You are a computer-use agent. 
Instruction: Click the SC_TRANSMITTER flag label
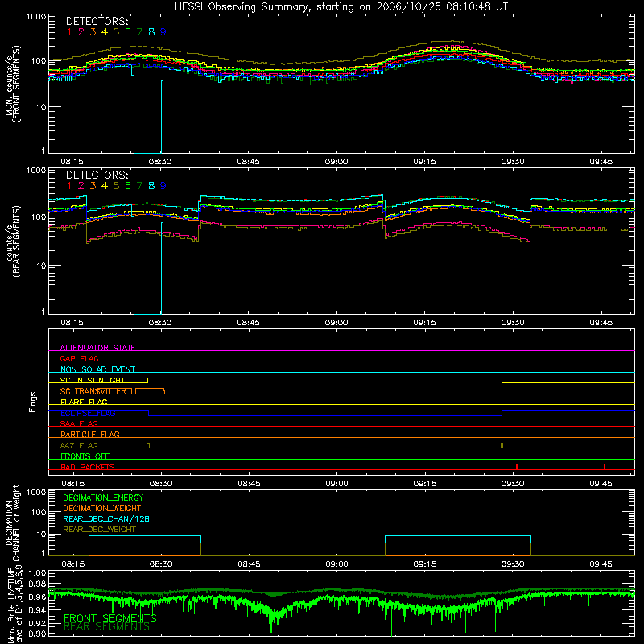pos(93,391)
